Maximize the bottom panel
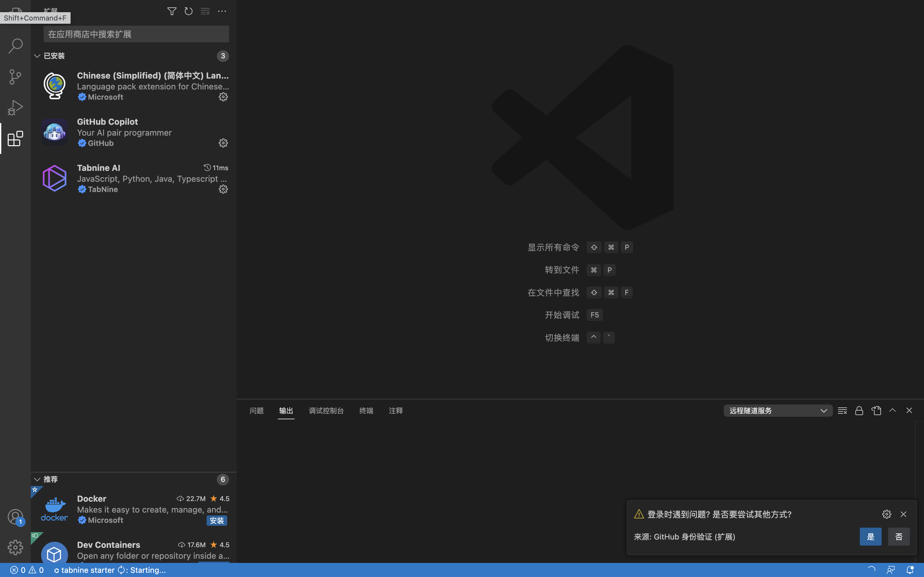Image resolution: width=924 pixels, height=577 pixels. [892, 410]
